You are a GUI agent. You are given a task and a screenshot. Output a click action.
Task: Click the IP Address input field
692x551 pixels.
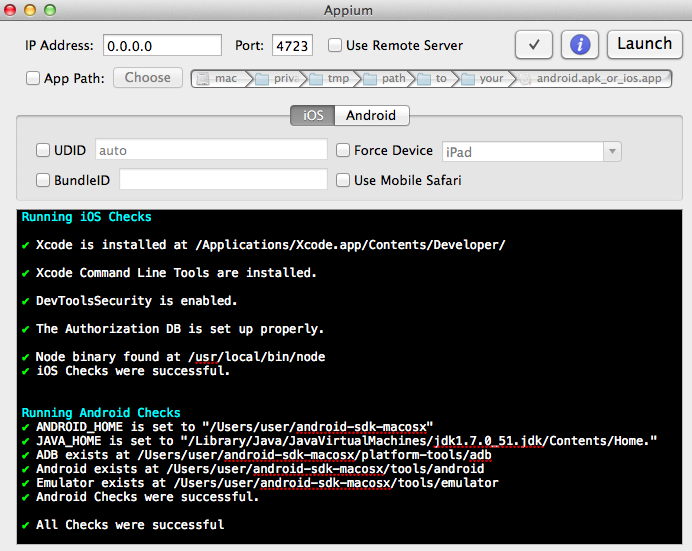coord(162,45)
